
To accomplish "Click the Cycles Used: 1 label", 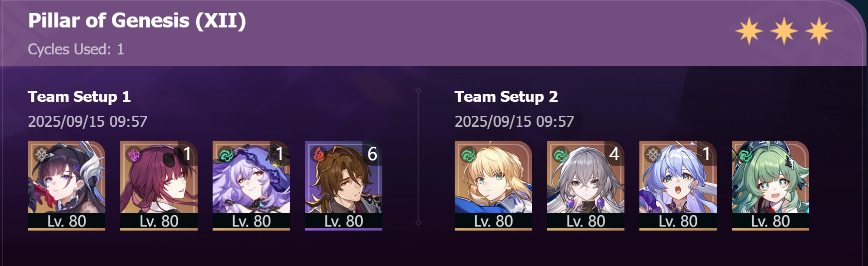I will click(x=76, y=49).
